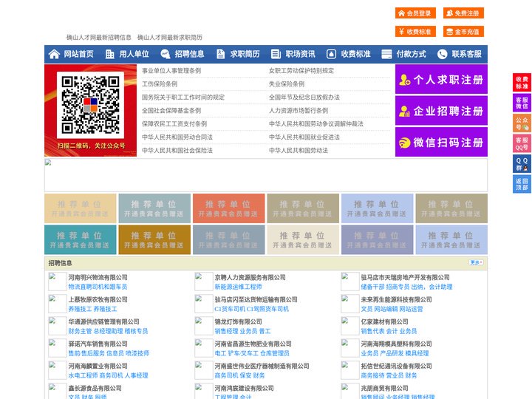532x399 pixels.
Task: Open 人力资源市场暂行条例 article
Action: pyautogui.click(x=299, y=110)
